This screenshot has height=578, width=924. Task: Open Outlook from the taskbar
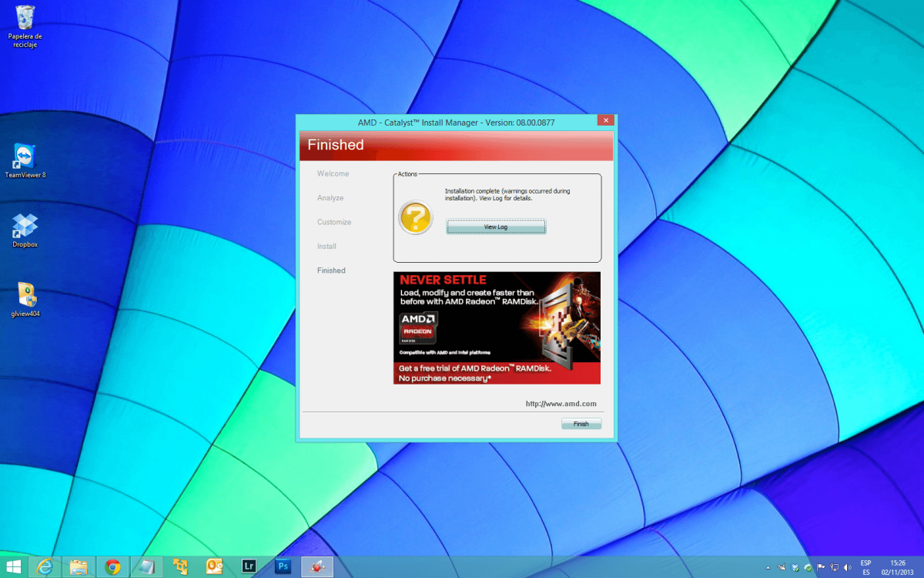point(214,566)
